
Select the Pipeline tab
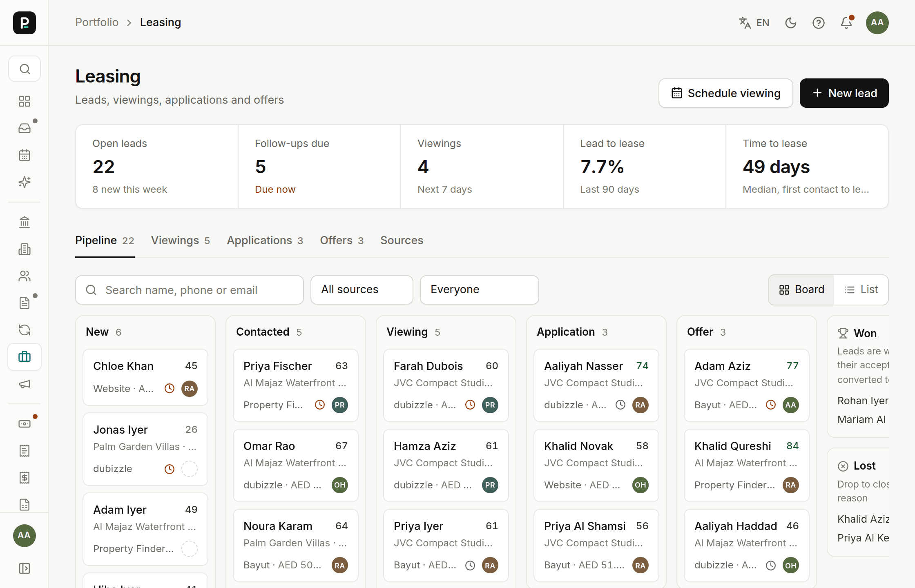105,241
